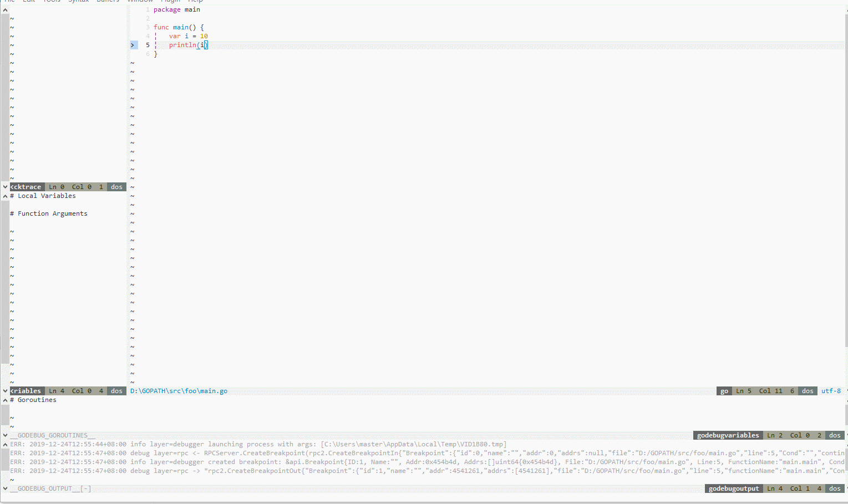Image resolution: width=848 pixels, height=504 pixels.
Task: Open the Plugin menu
Action: pos(170,1)
